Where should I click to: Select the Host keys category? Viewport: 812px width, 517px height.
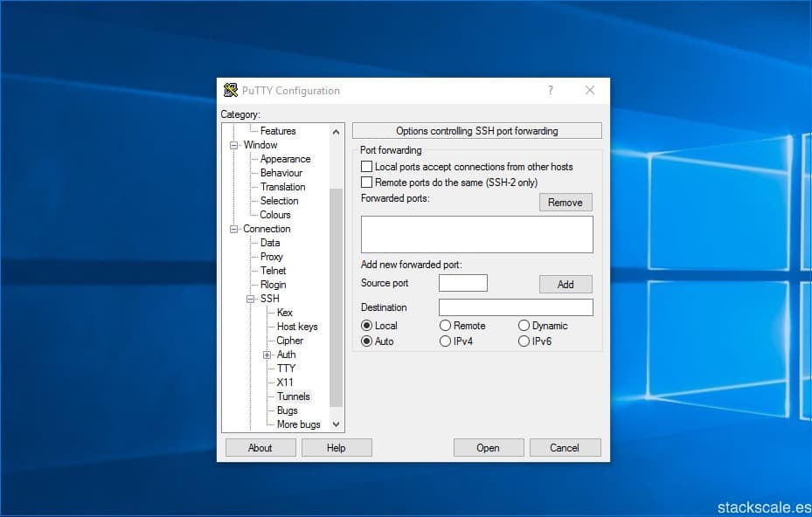tap(297, 327)
